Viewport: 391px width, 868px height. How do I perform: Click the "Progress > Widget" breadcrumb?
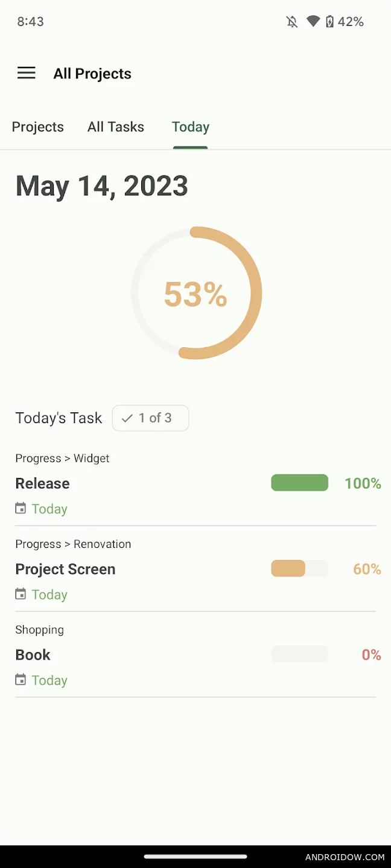click(63, 458)
